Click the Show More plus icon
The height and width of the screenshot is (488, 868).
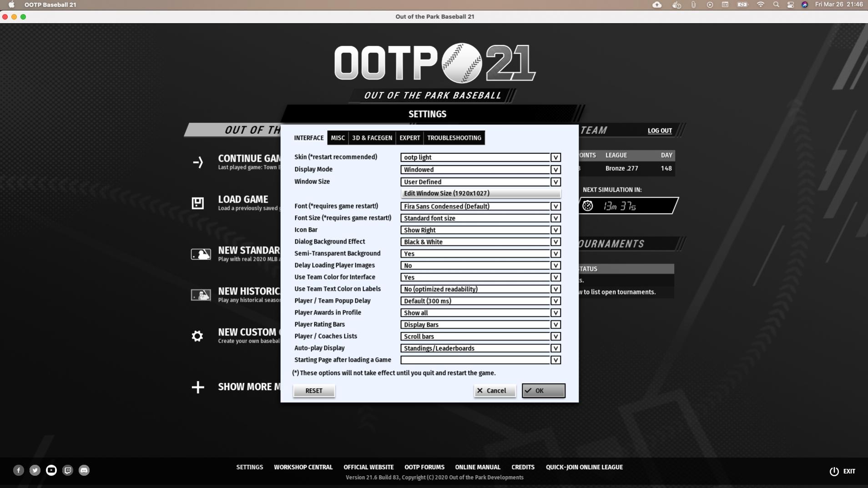pos(198,387)
